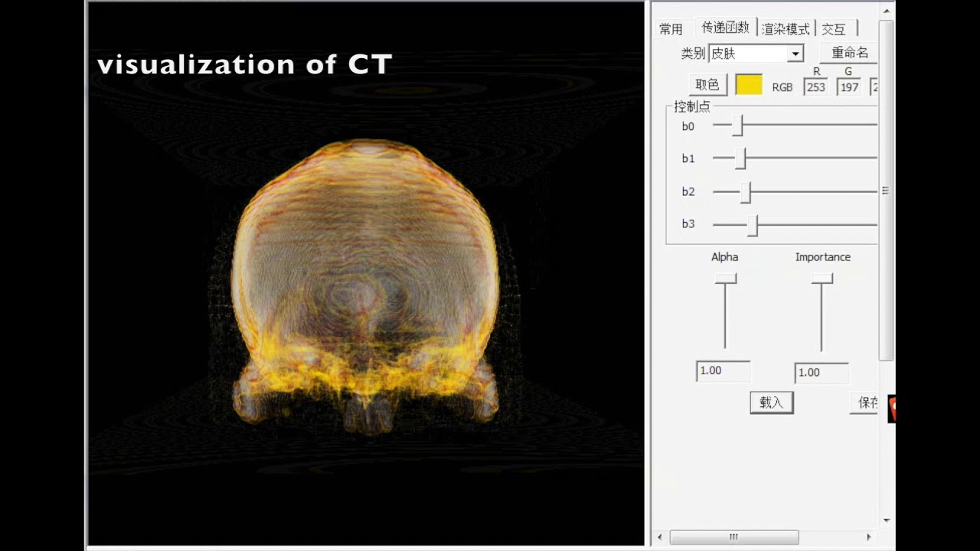Click the vertical scrollbar thumb of the panel
The height and width of the screenshot is (551, 980).
887,190
